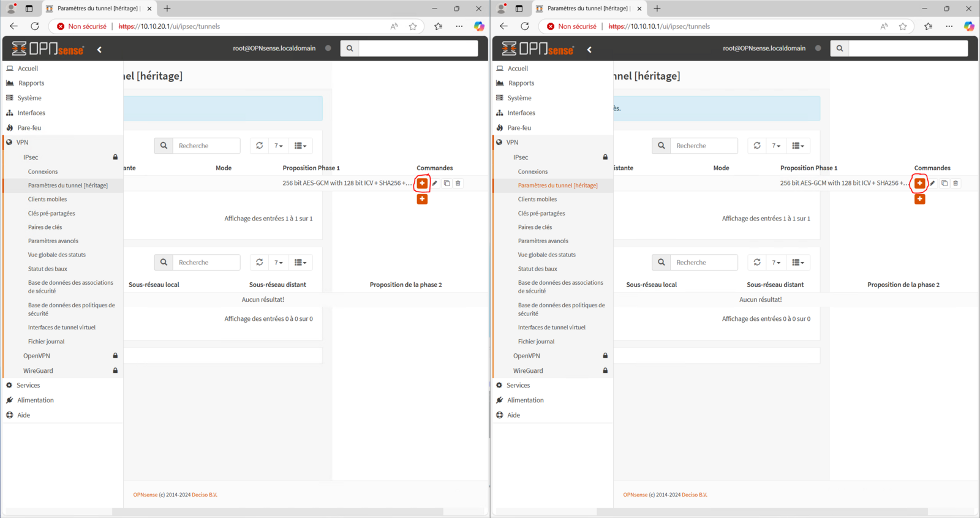Screen dimensions: 980x518
Task: Click the add button below the circled plus on 10.10.20.1
Action: pos(422,199)
